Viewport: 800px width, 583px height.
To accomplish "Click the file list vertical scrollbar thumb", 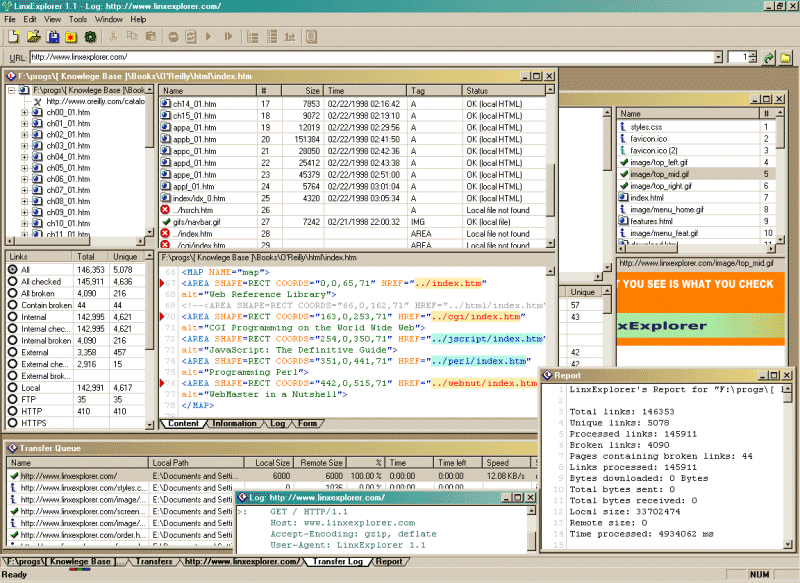I will click(x=550, y=189).
